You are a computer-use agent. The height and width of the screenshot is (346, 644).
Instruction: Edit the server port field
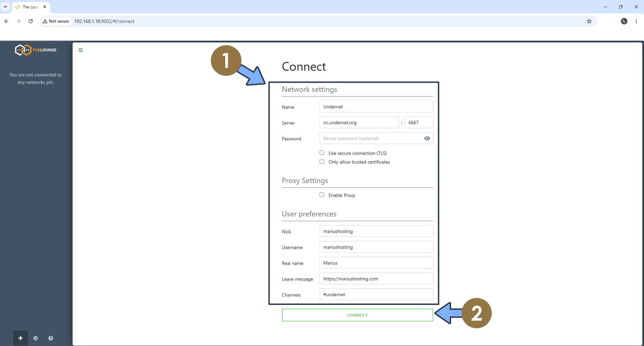point(419,123)
